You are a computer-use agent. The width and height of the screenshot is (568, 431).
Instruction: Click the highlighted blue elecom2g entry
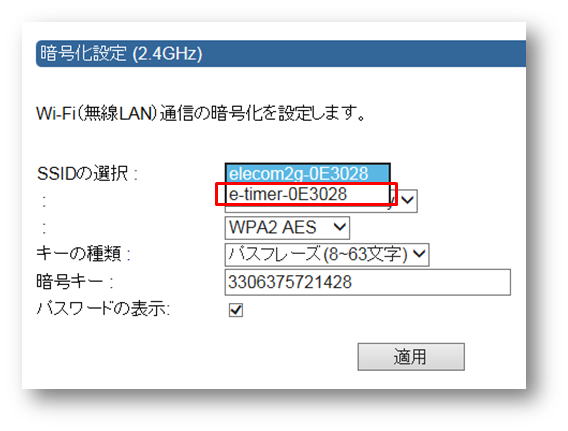pos(307,173)
